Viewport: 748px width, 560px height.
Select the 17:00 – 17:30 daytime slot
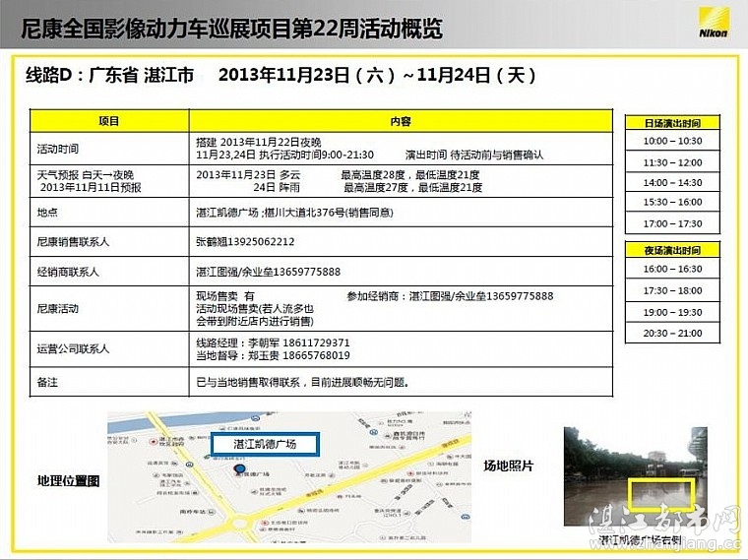[672, 223]
